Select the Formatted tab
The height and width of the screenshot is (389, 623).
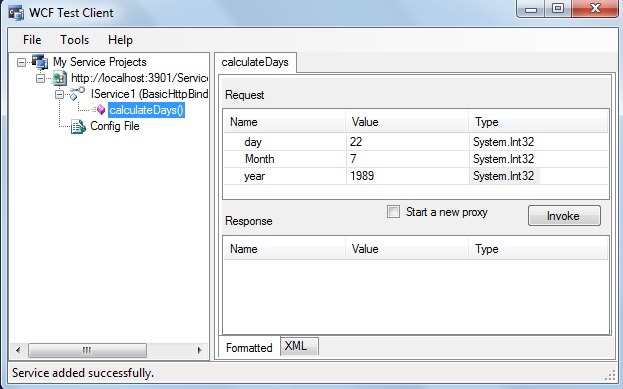click(x=249, y=348)
